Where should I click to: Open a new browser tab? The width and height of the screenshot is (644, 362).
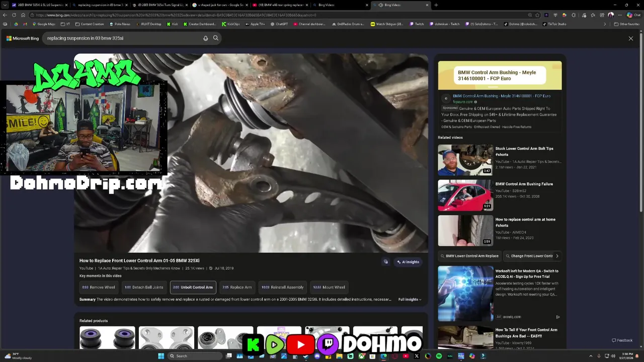click(x=436, y=5)
